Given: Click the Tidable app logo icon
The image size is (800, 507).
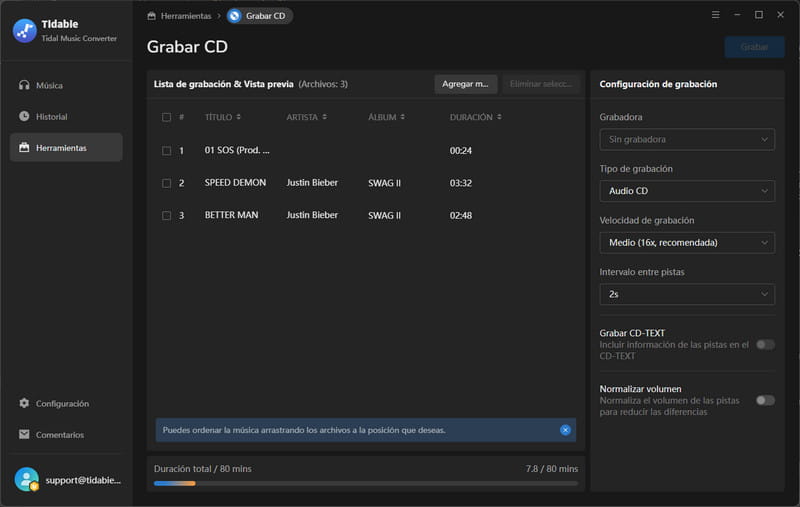Looking at the screenshot, I should [x=24, y=31].
